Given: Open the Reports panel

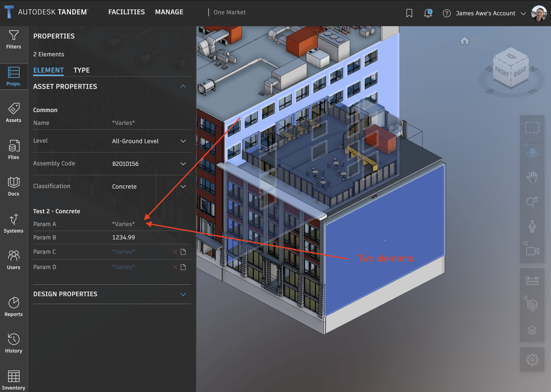Looking at the screenshot, I should (14, 307).
